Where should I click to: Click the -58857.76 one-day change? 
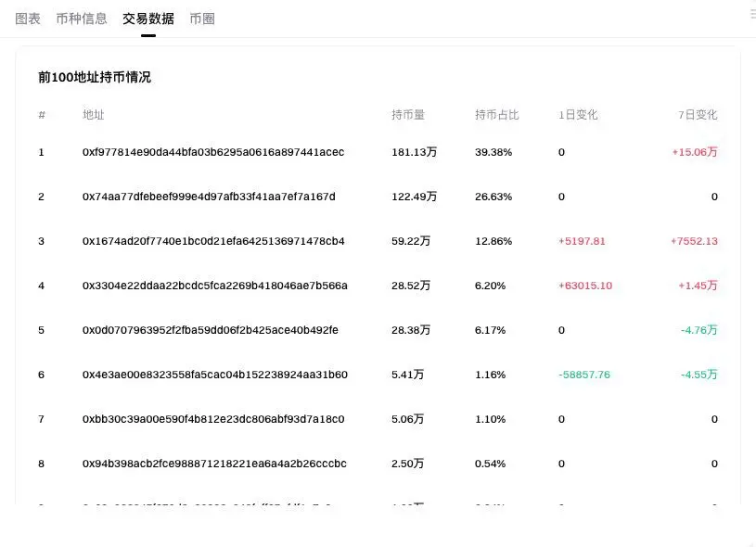coord(584,375)
